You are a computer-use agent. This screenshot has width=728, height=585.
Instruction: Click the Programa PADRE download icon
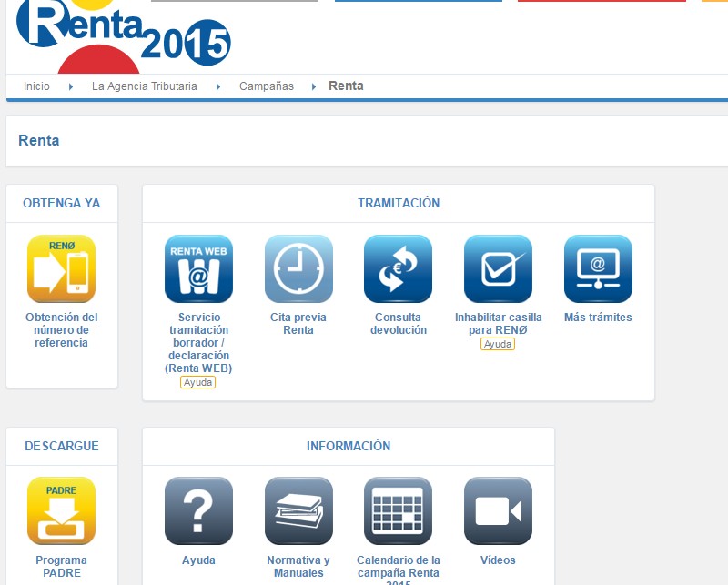61,510
